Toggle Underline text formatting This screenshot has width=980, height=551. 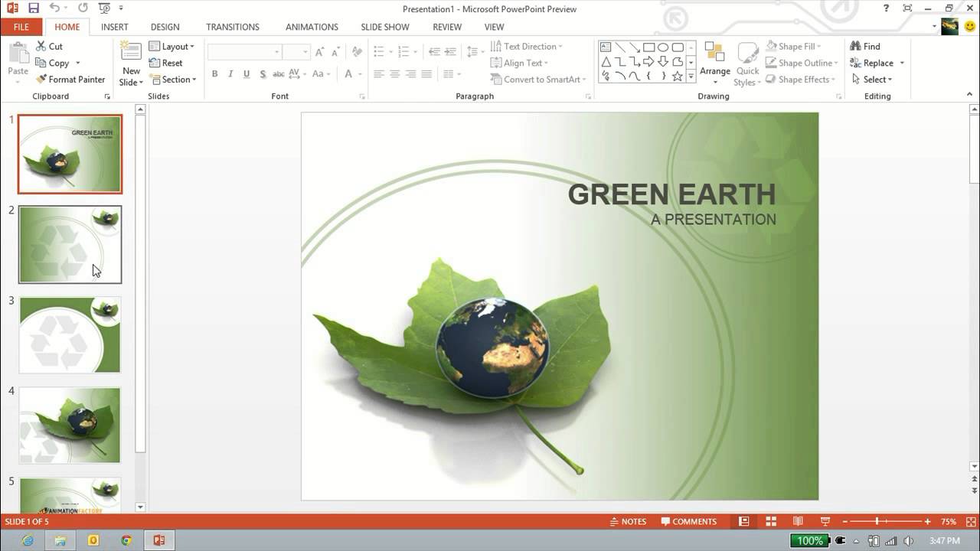tap(247, 74)
